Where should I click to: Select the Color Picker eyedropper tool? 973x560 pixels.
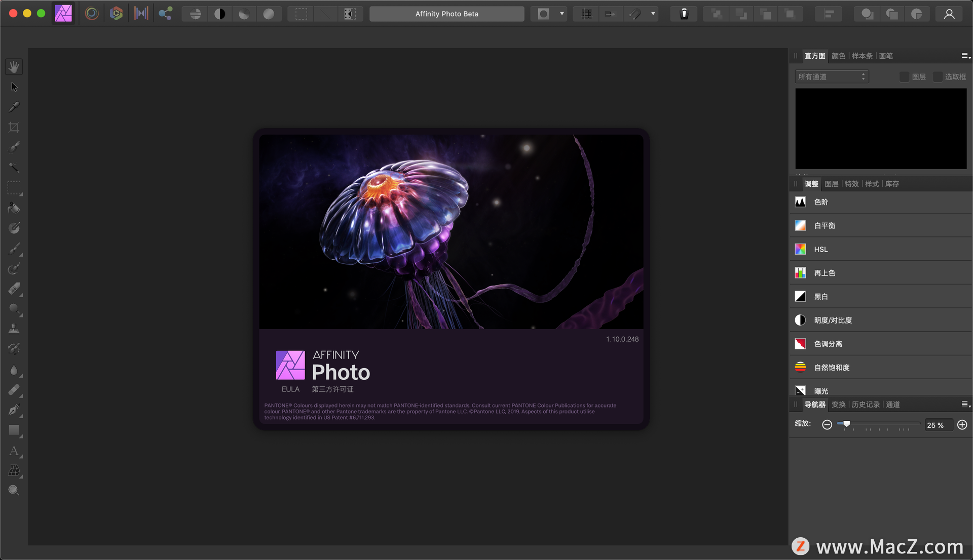[14, 107]
